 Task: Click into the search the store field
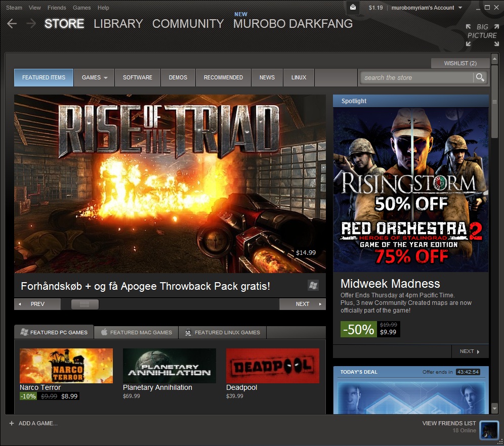pos(416,77)
